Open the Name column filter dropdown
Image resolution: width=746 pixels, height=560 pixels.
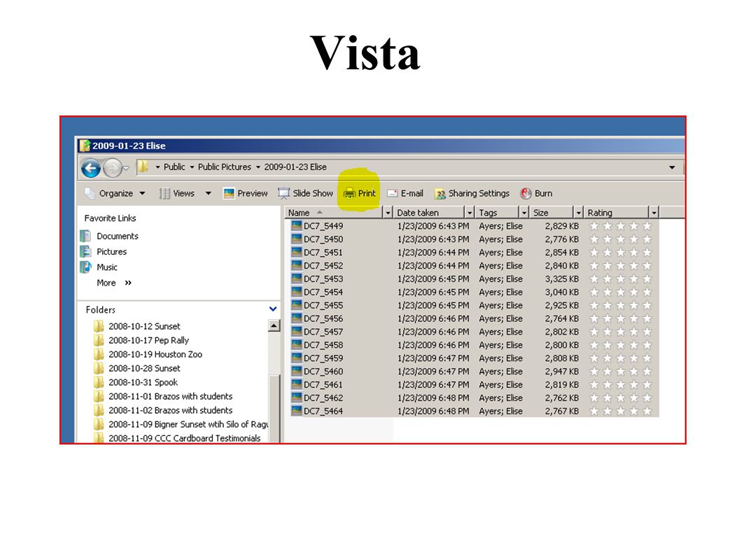pyautogui.click(x=388, y=213)
